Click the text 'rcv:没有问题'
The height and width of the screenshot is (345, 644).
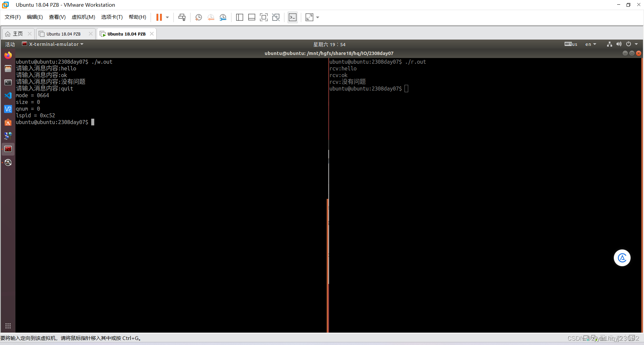[347, 82]
